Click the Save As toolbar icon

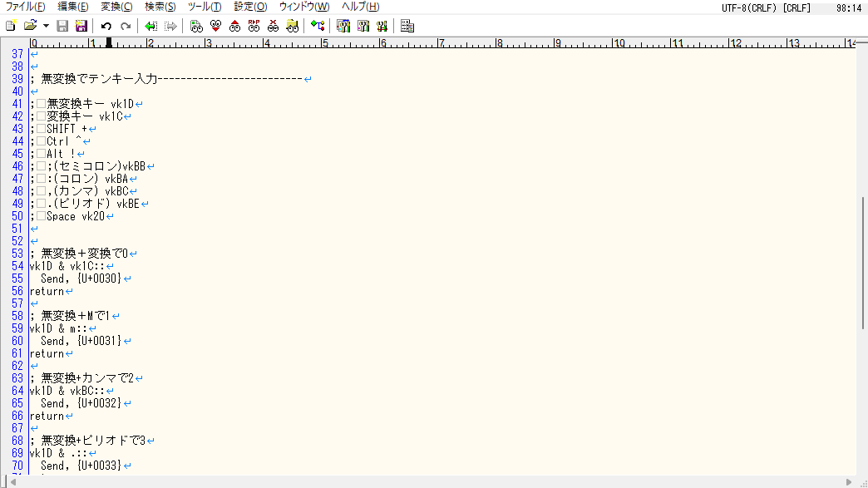click(81, 26)
